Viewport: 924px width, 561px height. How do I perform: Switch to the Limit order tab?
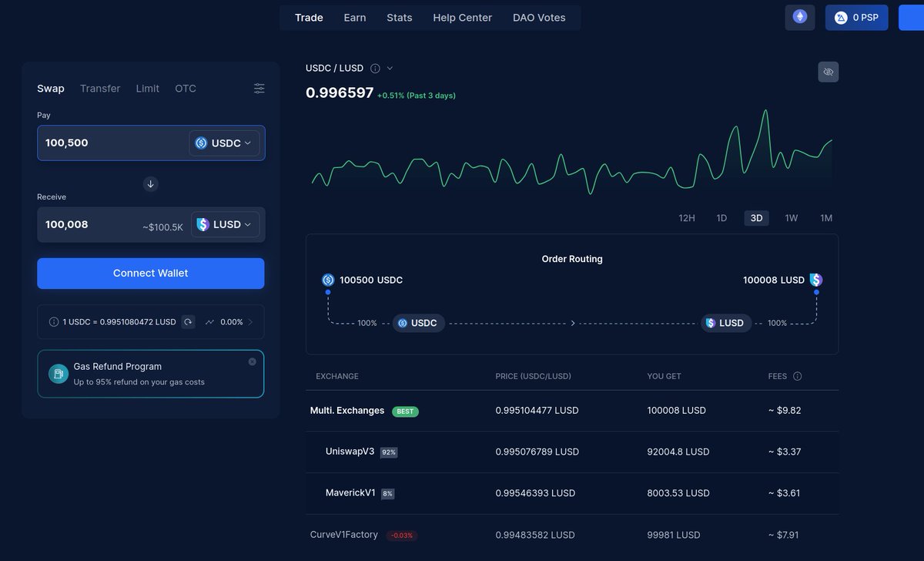coord(147,88)
